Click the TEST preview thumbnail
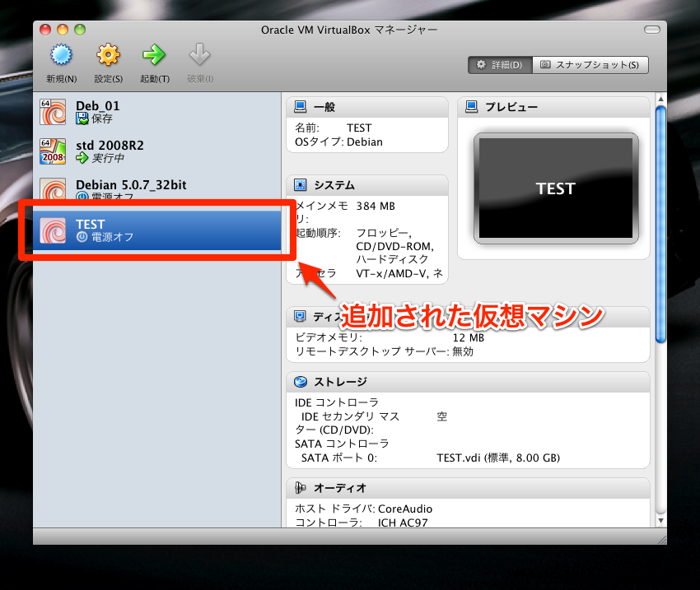The image size is (700, 590). click(x=556, y=188)
